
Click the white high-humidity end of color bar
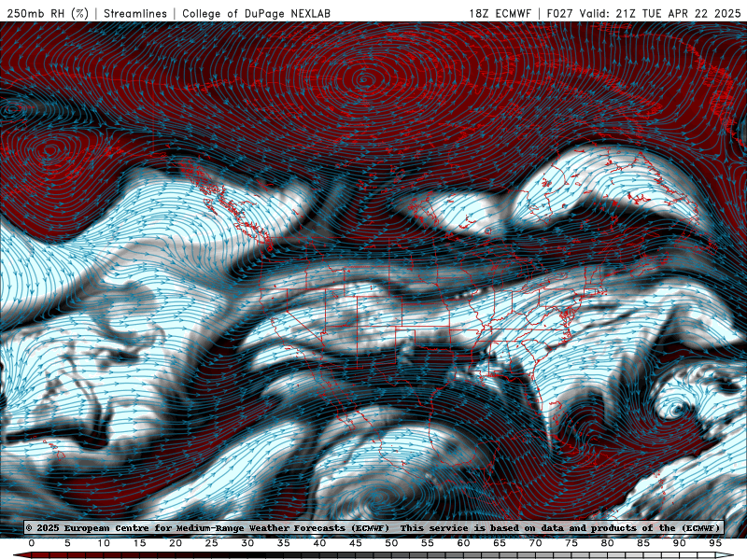[722, 555]
